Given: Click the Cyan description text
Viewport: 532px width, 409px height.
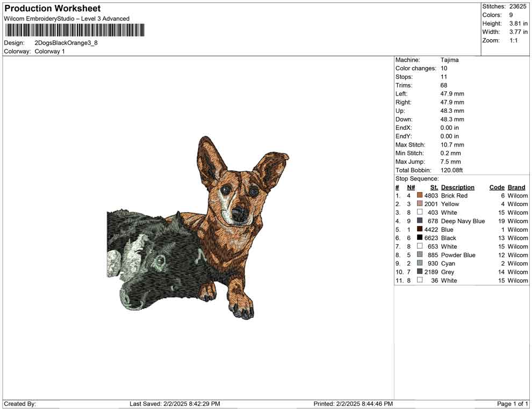Looking at the screenshot, I should click(448, 264).
